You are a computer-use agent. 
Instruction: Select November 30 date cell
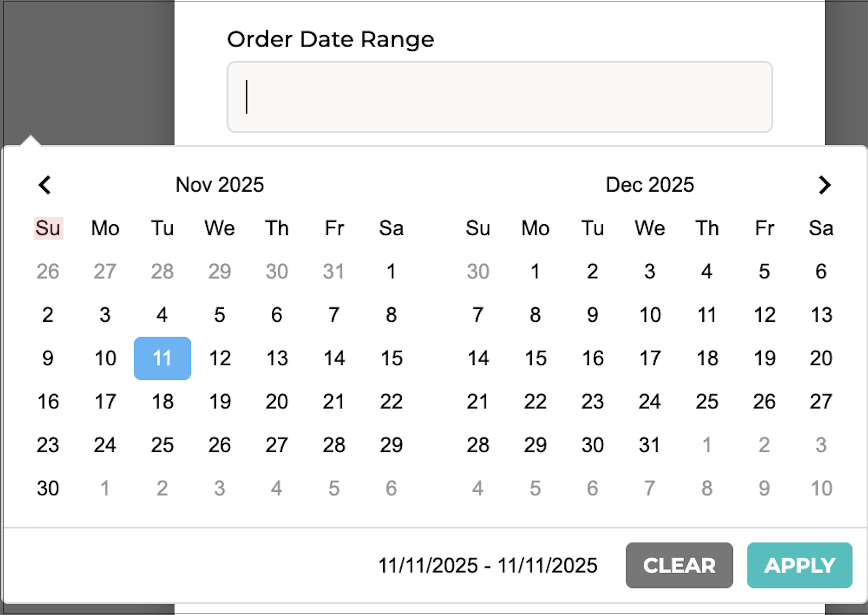(48, 488)
